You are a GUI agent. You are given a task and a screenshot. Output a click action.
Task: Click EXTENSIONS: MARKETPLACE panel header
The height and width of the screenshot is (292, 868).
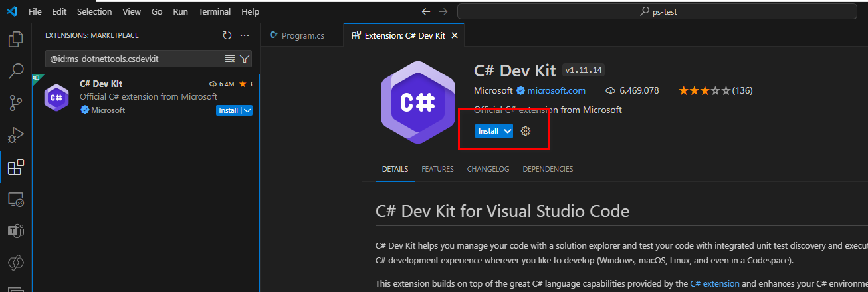click(x=92, y=35)
